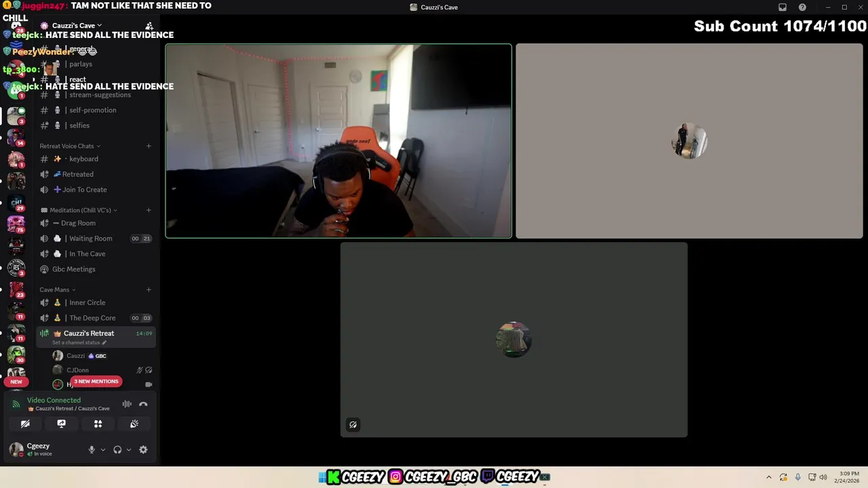
Task: Join the In The Cave channel
Action: tap(96, 253)
